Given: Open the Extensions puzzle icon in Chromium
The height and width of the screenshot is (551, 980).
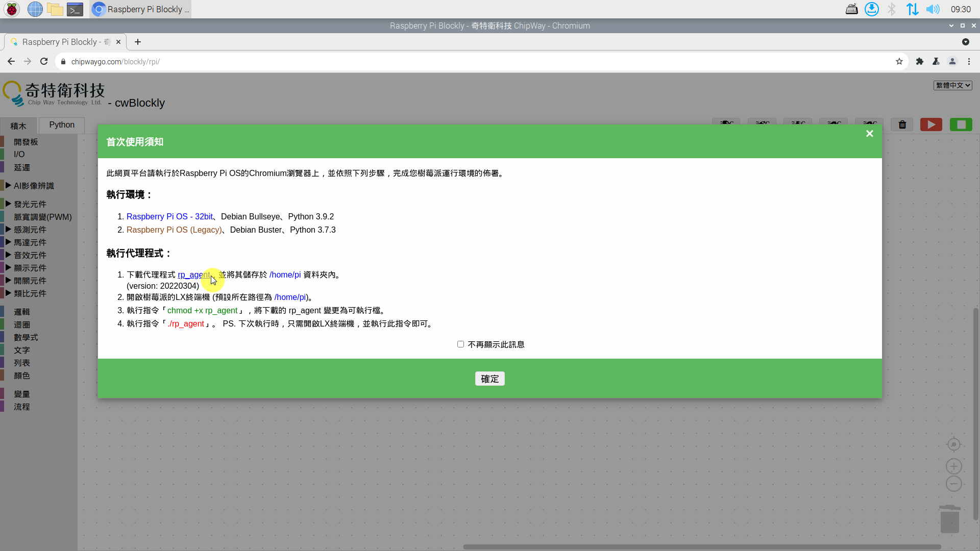Looking at the screenshot, I should pos(919,62).
